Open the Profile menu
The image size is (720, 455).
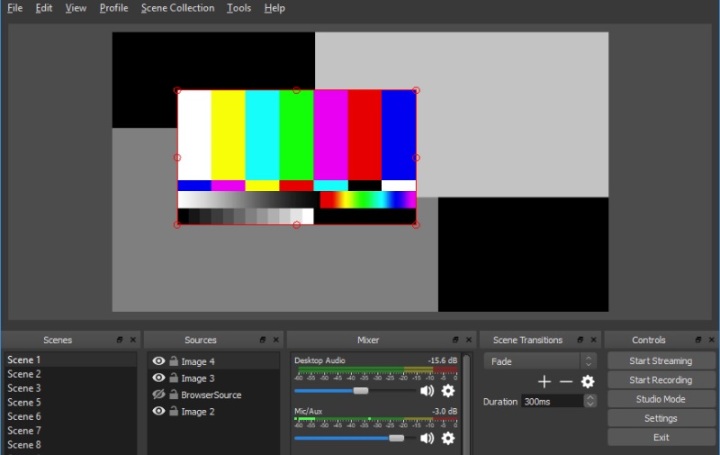tap(114, 8)
